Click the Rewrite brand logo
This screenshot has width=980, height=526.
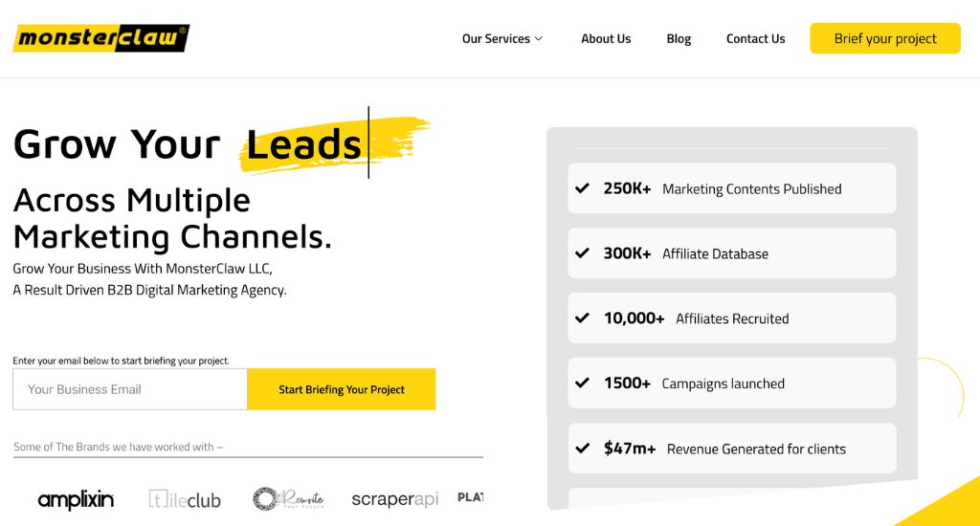coord(288,498)
